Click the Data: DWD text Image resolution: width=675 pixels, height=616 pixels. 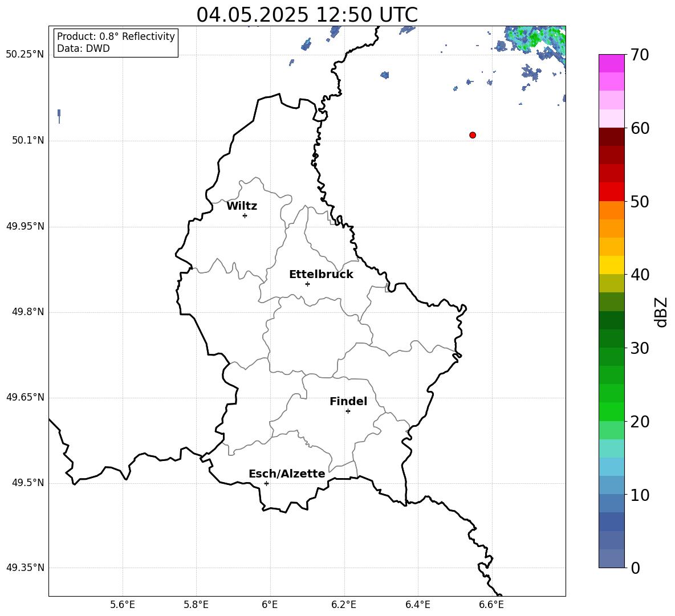coord(83,48)
